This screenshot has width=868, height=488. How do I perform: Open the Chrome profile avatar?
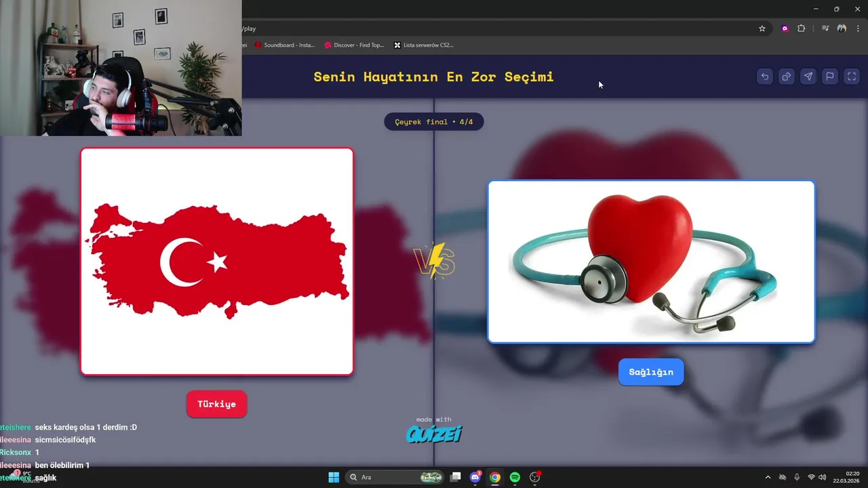[x=842, y=28]
